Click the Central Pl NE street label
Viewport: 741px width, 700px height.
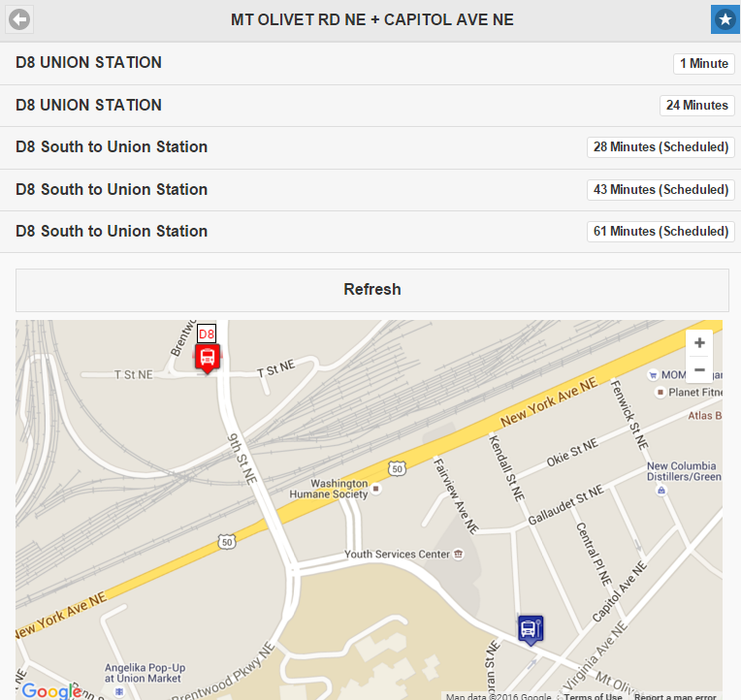[594, 554]
